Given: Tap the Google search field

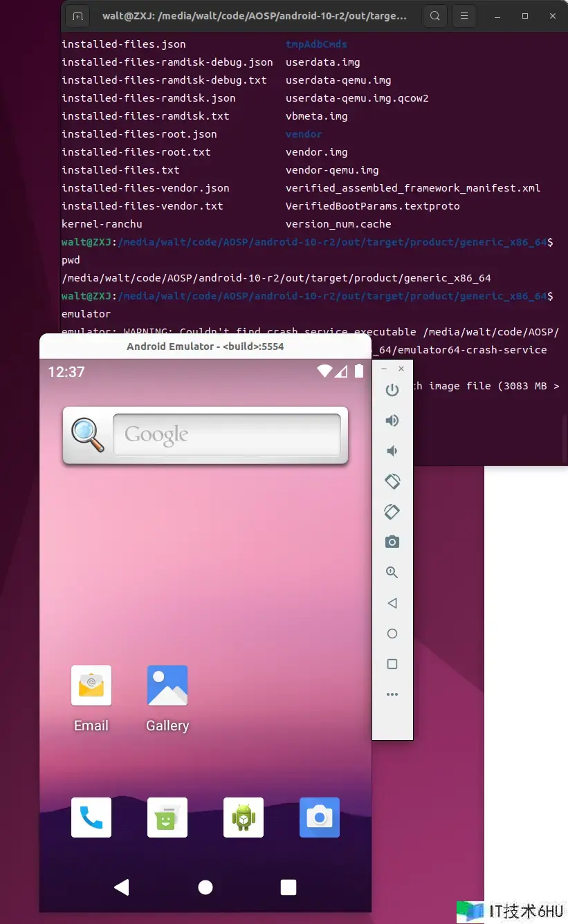Looking at the screenshot, I should (226, 435).
